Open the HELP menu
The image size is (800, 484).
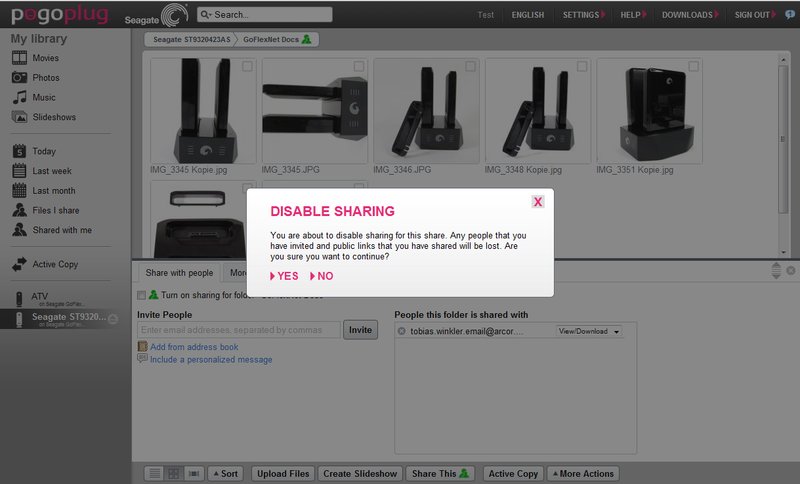[633, 15]
